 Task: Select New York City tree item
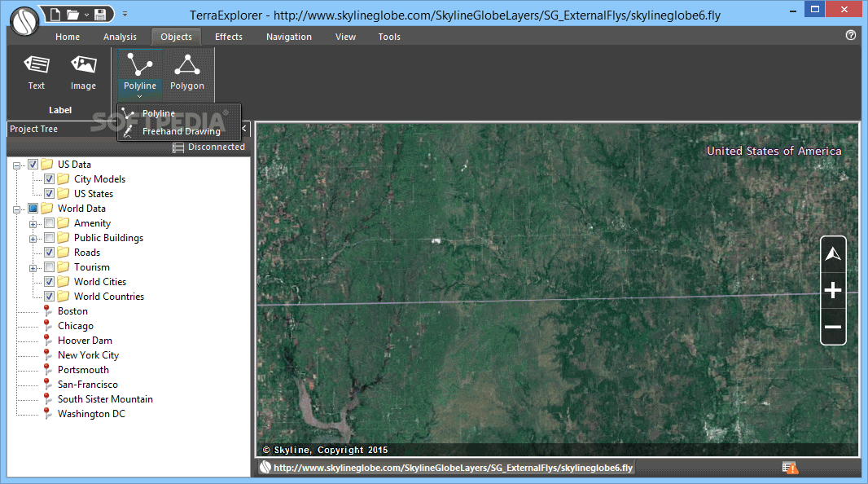click(88, 355)
